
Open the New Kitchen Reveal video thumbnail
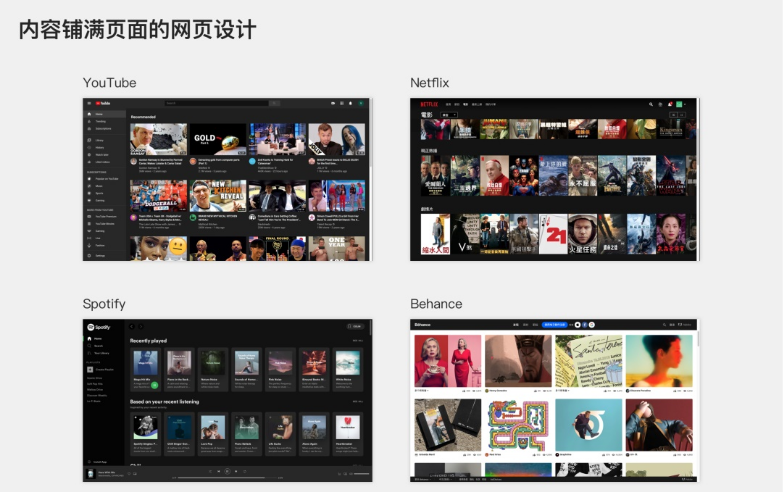tap(218, 195)
